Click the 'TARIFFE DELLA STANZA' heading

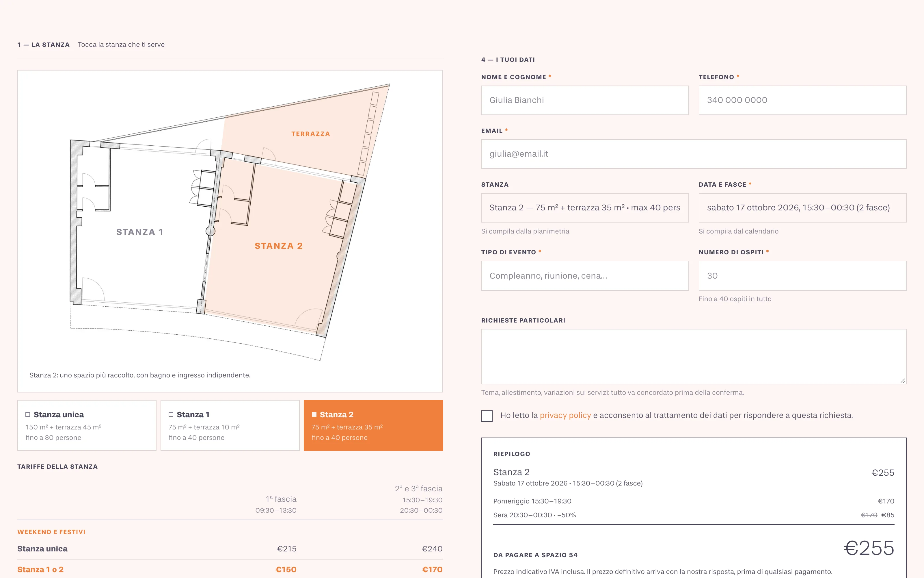pyautogui.click(x=58, y=467)
